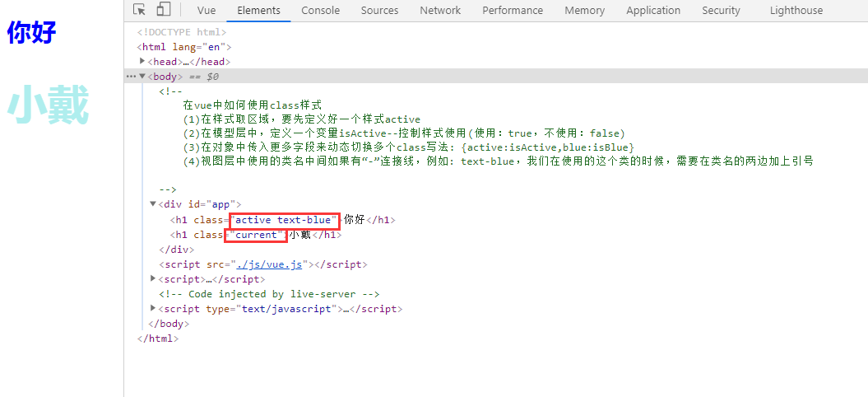Open the ./js/vue.js source link
Image resolution: width=868 pixels, height=397 pixels.
click(270, 264)
